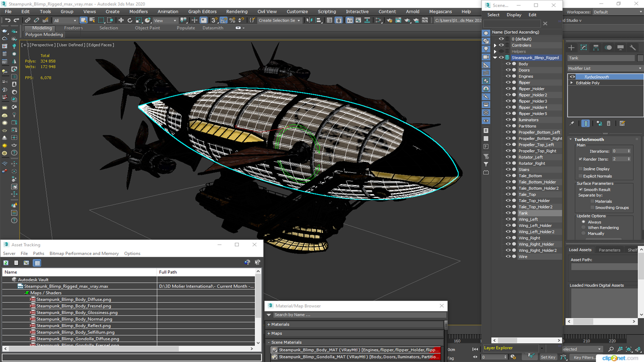
Task: Expand the Editable Poly stack entry
Action: pos(572,83)
